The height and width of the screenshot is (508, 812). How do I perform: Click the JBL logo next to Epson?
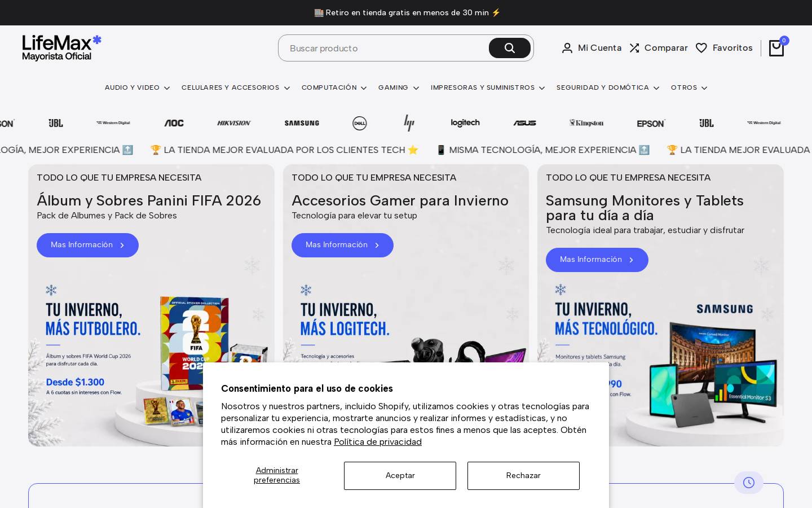pyautogui.click(x=707, y=123)
